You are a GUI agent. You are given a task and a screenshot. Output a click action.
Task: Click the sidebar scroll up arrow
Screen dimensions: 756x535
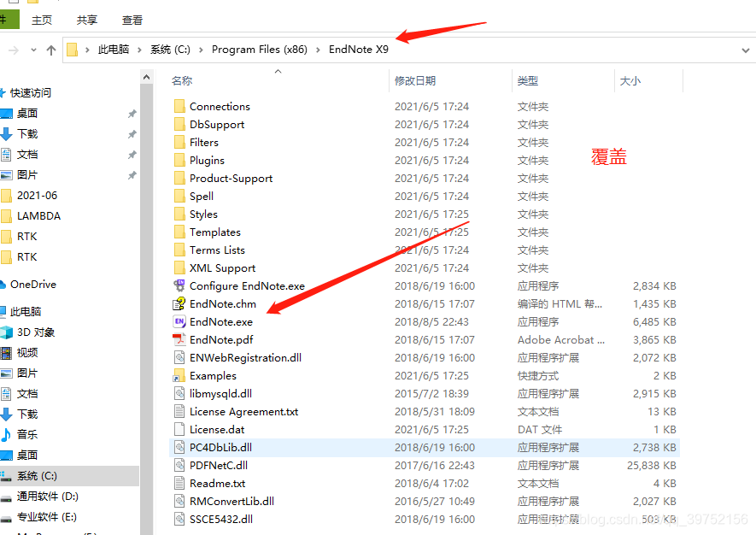click(147, 77)
